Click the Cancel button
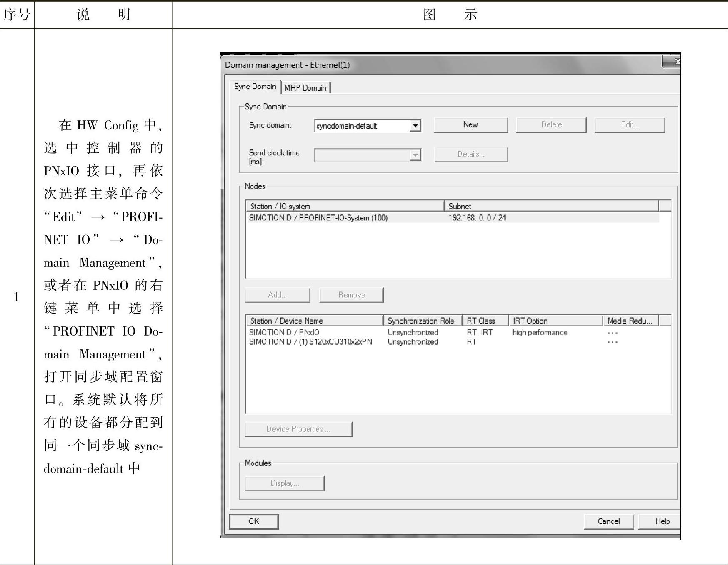Viewport: 728px width, 565px height. (608, 521)
